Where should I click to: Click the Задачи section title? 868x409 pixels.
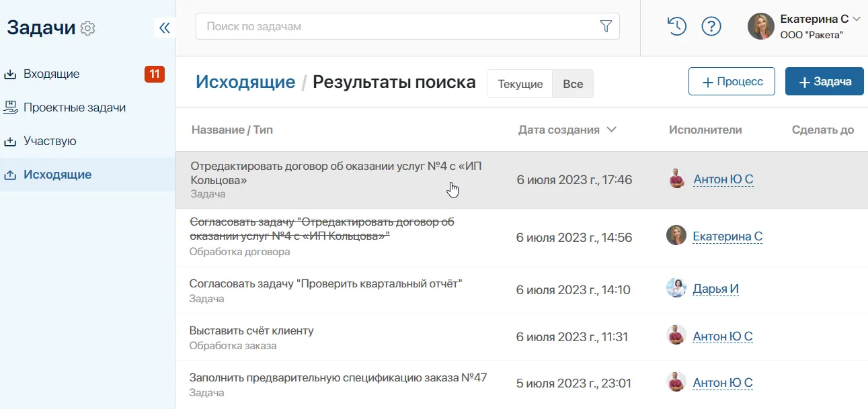pyautogui.click(x=42, y=28)
